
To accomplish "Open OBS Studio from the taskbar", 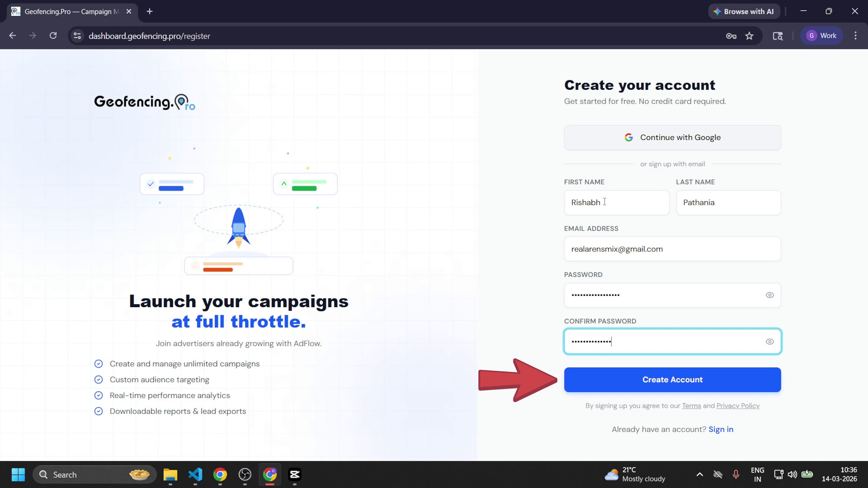I will click(245, 475).
